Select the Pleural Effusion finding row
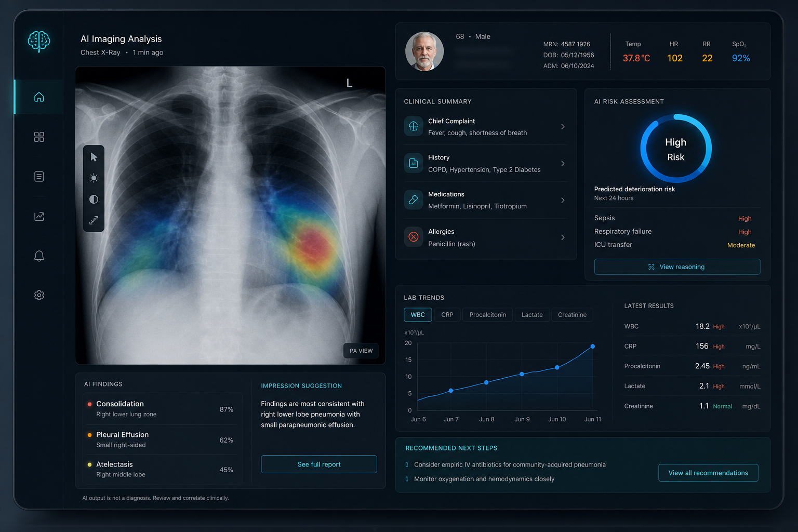 (163, 440)
